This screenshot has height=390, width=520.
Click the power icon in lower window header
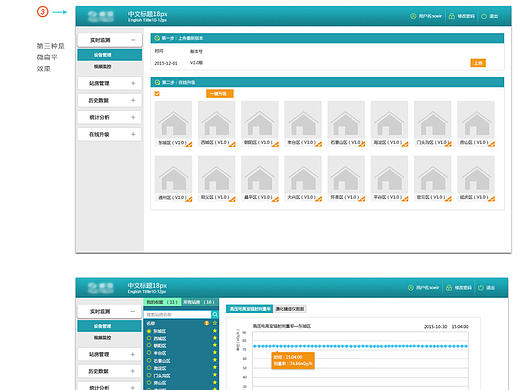pos(481,288)
